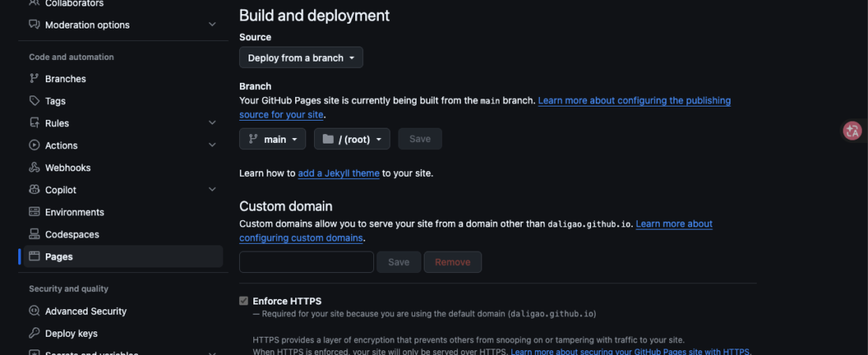Click the 'Custom domain' heading
The height and width of the screenshot is (355, 868).
286,206
